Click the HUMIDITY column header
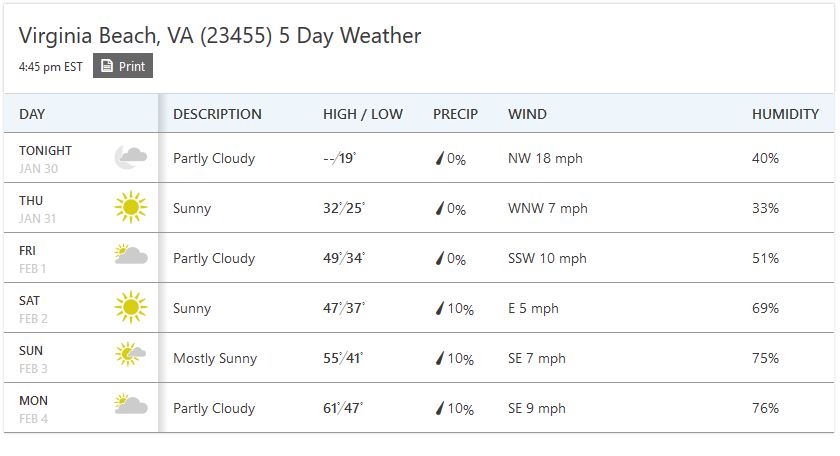 coord(785,114)
